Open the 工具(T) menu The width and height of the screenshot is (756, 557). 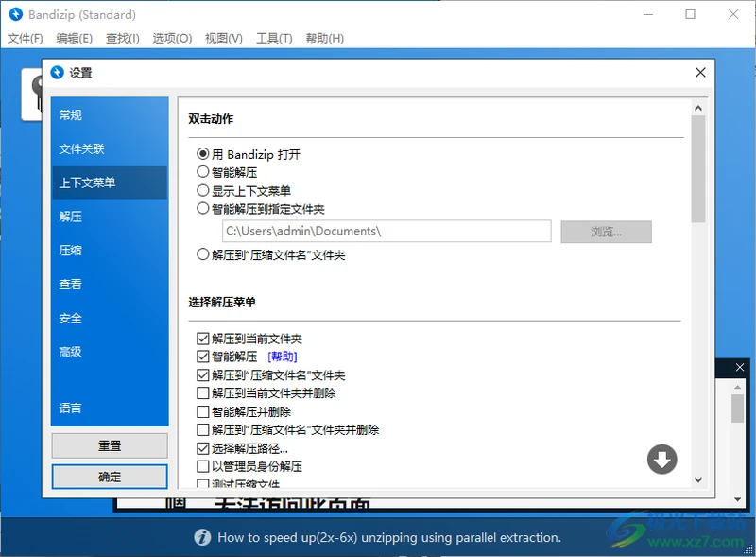(x=274, y=38)
